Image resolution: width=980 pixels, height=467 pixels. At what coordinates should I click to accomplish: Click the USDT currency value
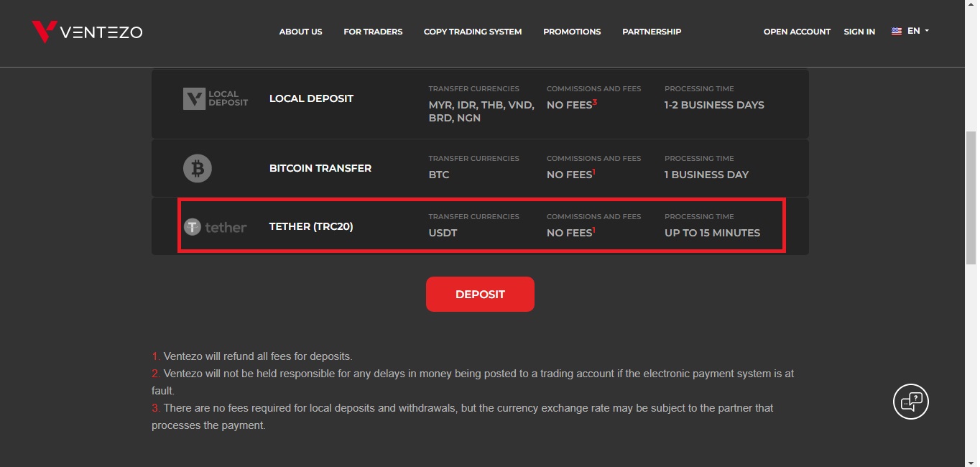click(x=443, y=233)
